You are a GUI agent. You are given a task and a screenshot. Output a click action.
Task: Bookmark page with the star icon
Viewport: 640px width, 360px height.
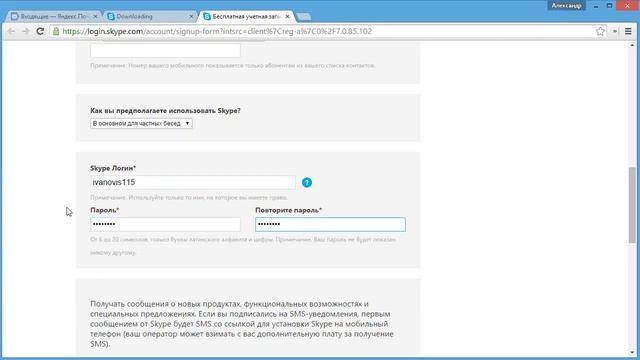coord(600,31)
